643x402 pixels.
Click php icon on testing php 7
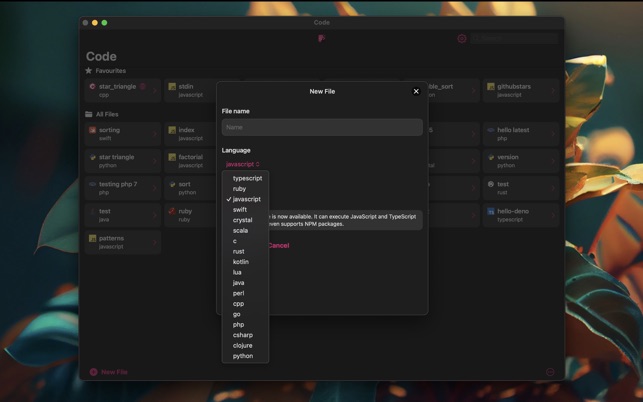pos(92,184)
